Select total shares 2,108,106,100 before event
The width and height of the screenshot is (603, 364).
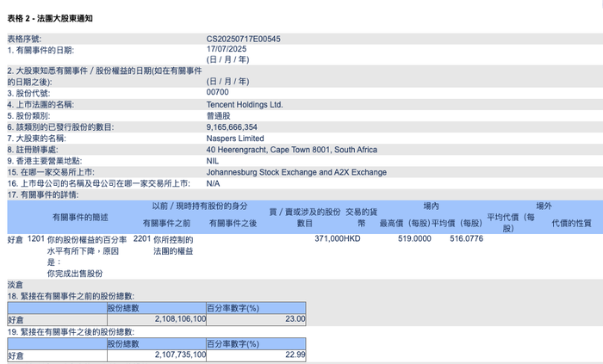pos(180,319)
